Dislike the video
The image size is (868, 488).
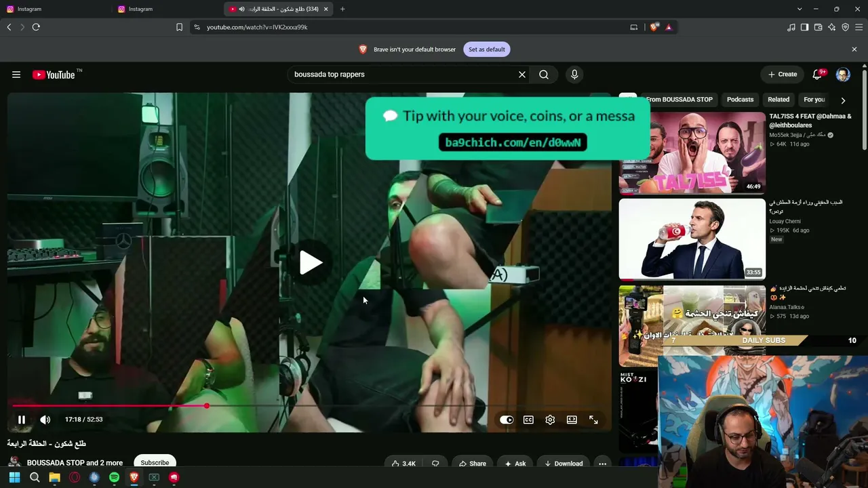click(x=435, y=464)
